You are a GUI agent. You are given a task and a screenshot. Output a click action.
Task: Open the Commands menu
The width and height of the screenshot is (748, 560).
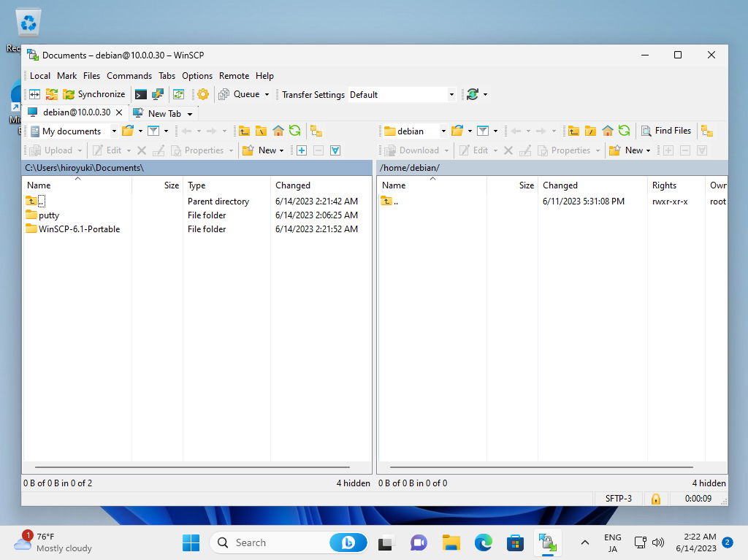coord(129,76)
